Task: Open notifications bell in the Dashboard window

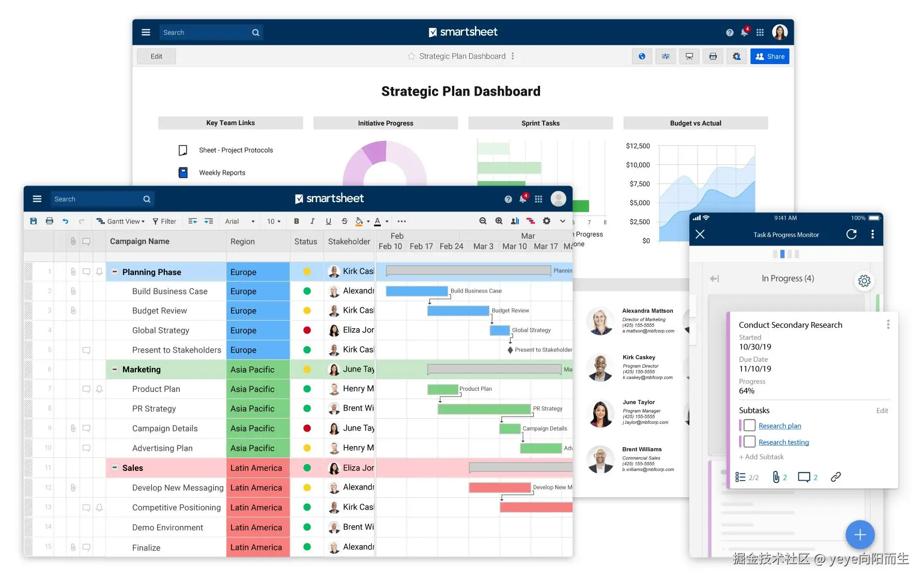Action: click(x=744, y=32)
